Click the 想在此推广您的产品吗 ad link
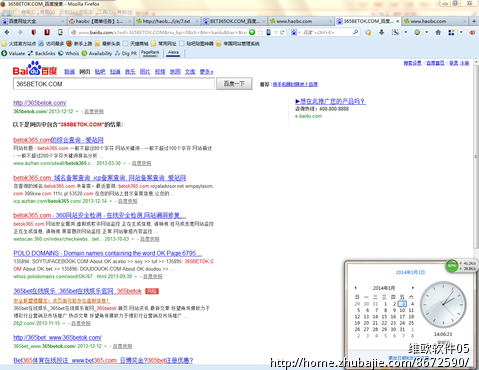Viewport: 479px width, 370px height. (330, 101)
